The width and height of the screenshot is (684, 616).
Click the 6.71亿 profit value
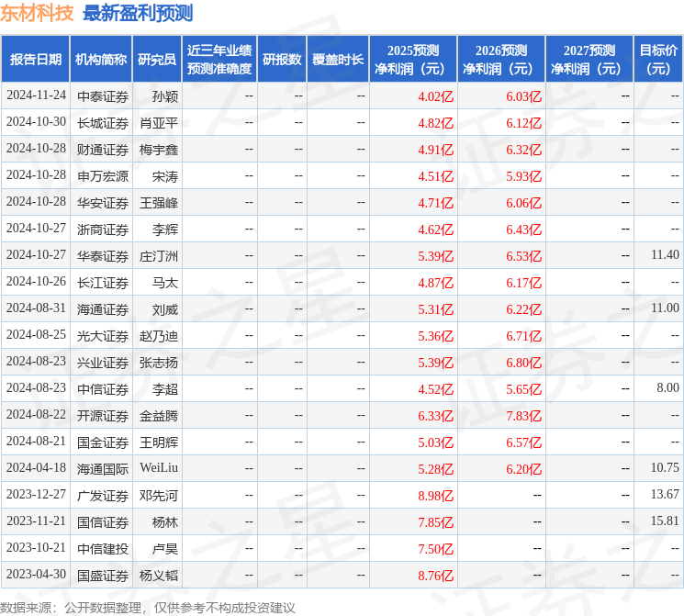[x=524, y=336]
